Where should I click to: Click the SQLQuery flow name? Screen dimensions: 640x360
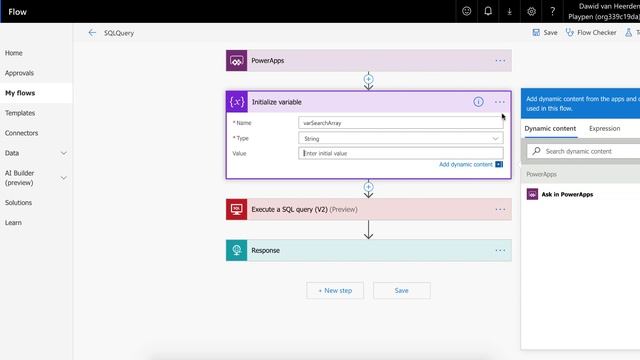click(x=119, y=33)
